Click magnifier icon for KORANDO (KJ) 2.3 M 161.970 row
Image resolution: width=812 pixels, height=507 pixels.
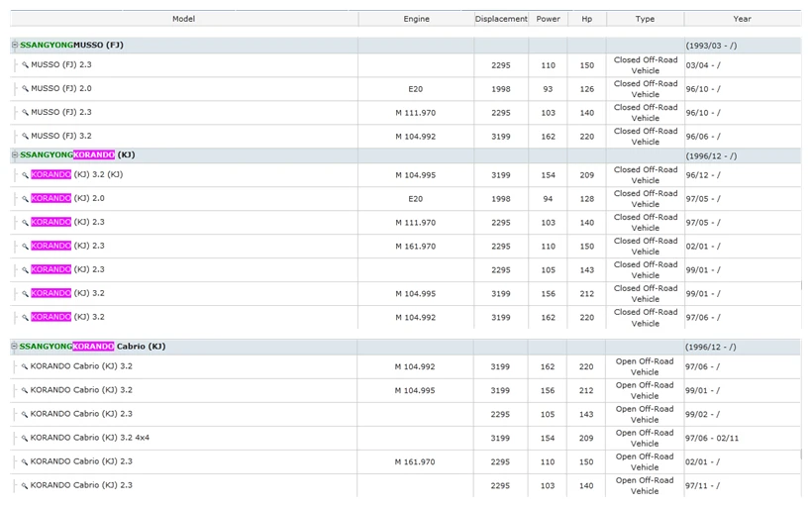(x=25, y=247)
